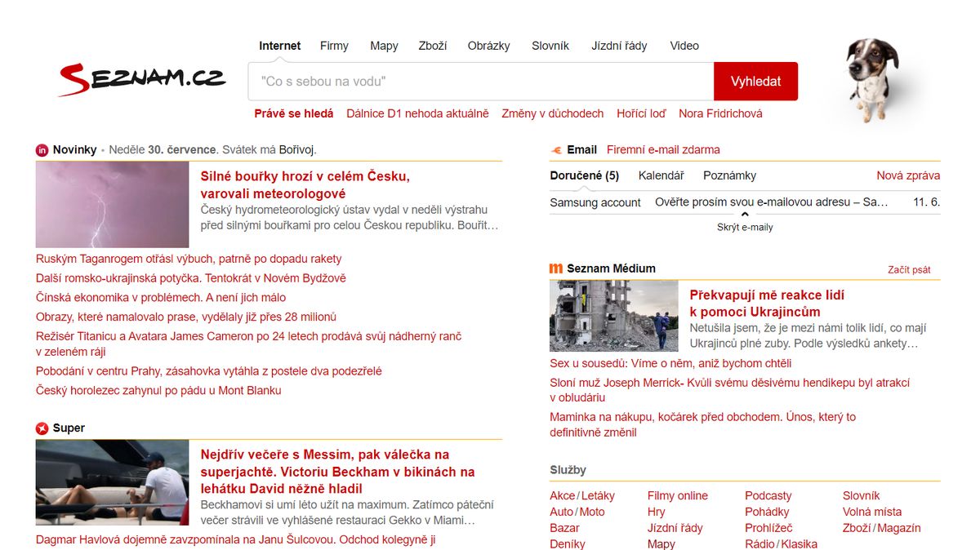980x550 pixels.
Task: Open article Český horolezec zahynul u Mont Blanku
Action: pos(158,391)
